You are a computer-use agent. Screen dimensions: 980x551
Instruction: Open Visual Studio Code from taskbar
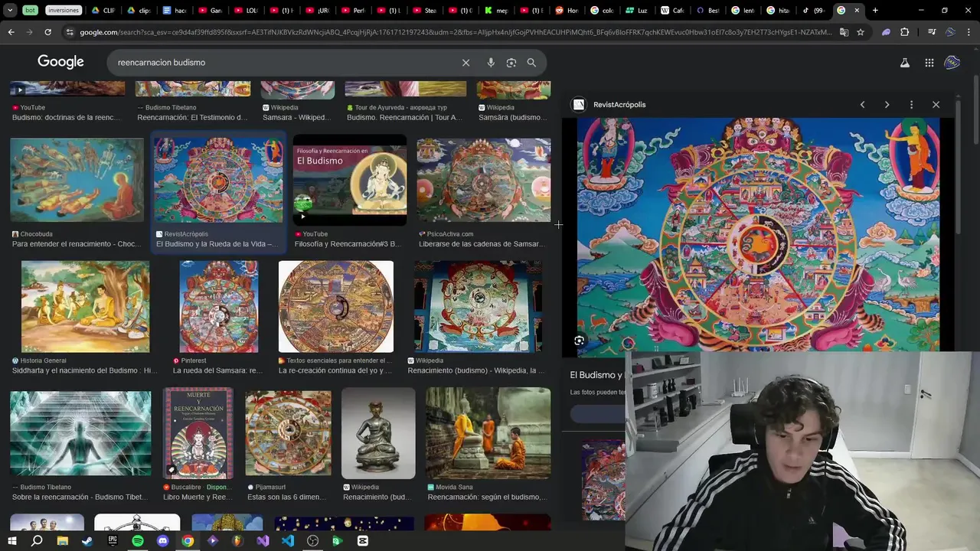pos(288,541)
